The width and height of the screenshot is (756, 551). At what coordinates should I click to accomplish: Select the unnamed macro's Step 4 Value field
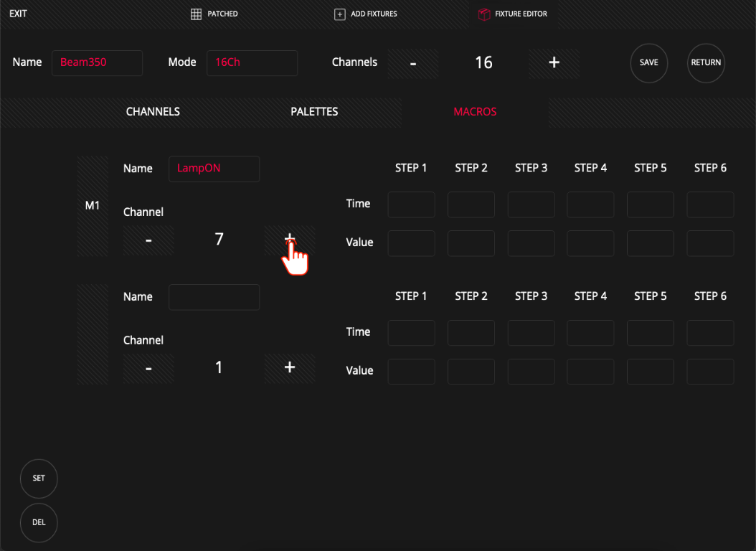point(590,371)
